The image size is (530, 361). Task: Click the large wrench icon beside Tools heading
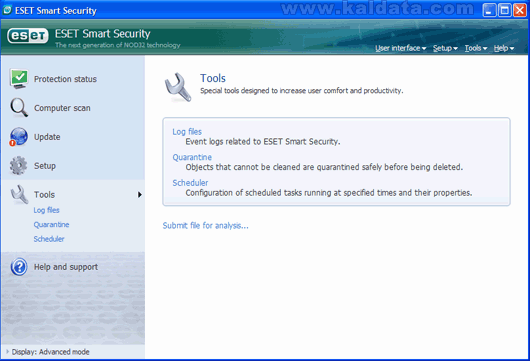pos(178,87)
